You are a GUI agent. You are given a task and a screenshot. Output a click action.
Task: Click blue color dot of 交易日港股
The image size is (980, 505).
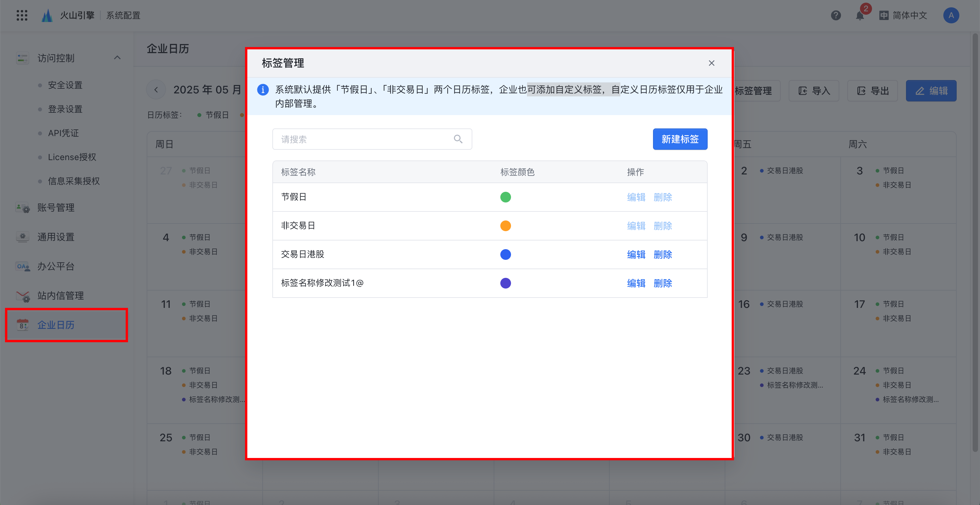point(505,254)
